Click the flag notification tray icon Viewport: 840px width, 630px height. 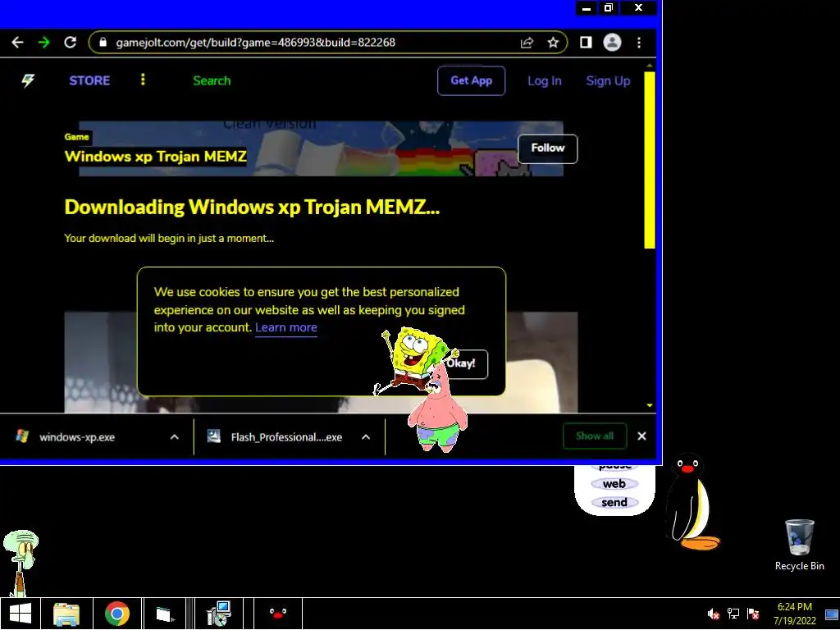[753, 614]
